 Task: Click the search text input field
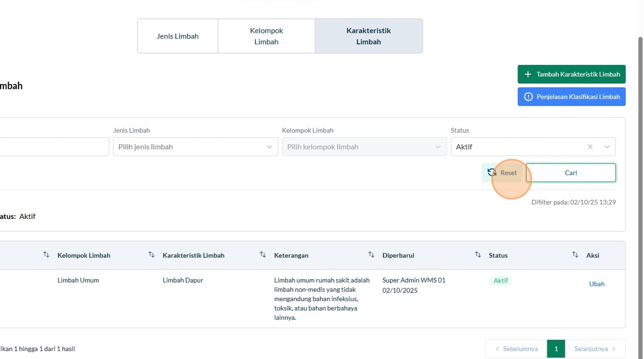[x=55, y=147]
